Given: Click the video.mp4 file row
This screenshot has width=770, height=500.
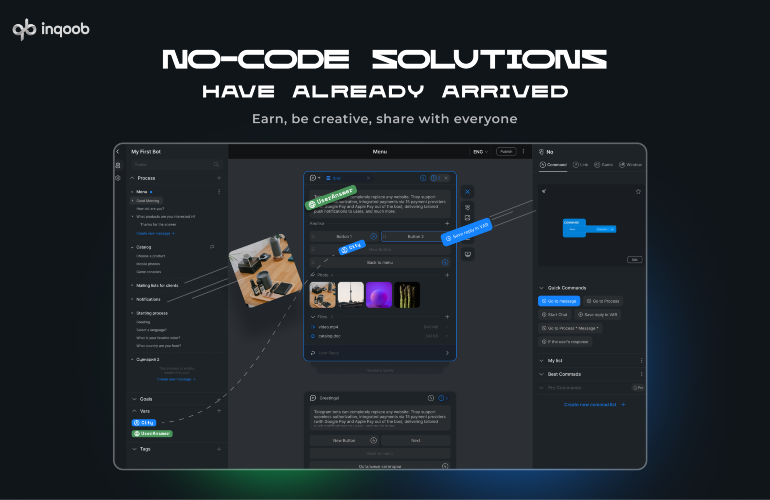Looking at the screenshot, I should point(380,327).
